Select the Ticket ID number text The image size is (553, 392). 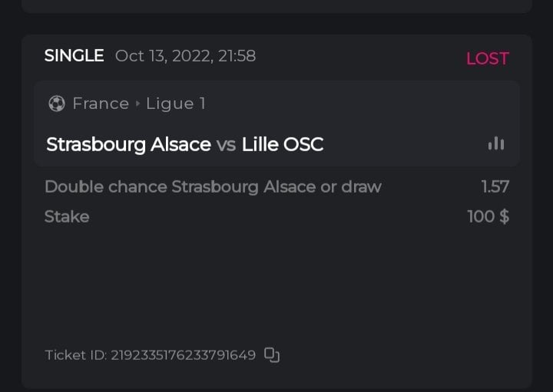[183, 355]
